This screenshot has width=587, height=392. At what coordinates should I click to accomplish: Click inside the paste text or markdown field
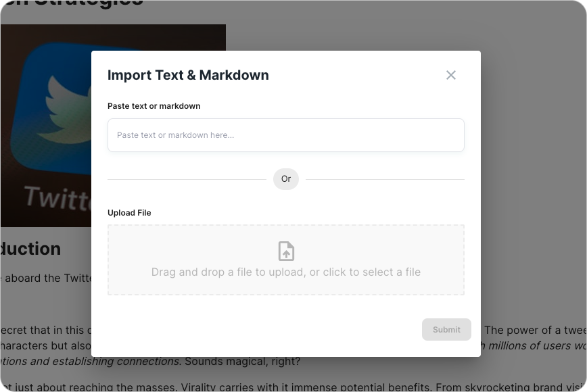pos(285,135)
